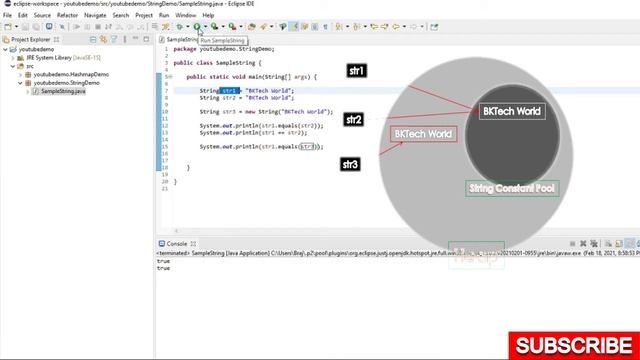640x360 pixels.
Task: Toggle Link with Editor in Project Explorer
Action: (x=103, y=40)
